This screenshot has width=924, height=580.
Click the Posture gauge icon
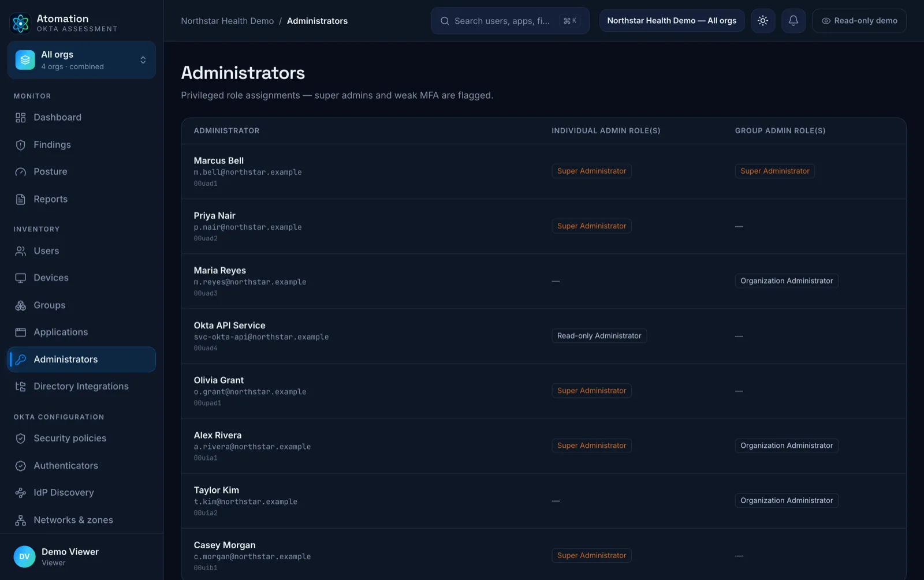pyautogui.click(x=21, y=172)
